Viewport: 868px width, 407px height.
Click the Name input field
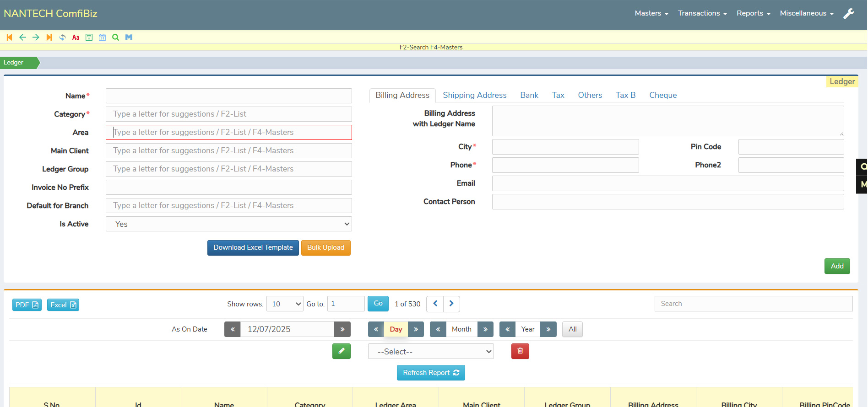228,96
